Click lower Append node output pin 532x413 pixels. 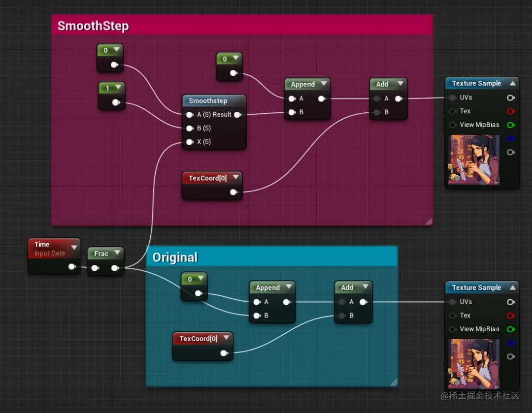pos(287,302)
